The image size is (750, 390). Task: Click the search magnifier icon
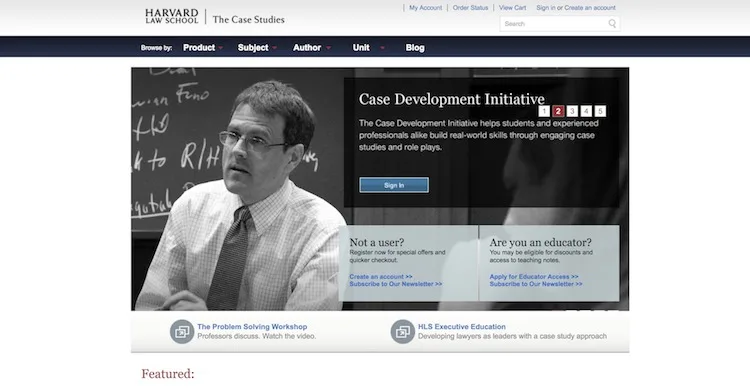point(612,23)
